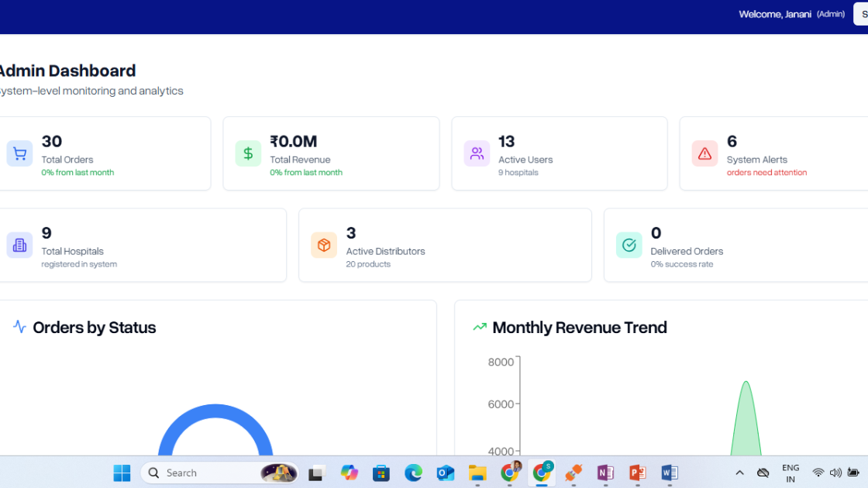
Task: Open Task View from the taskbar
Action: coord(316,473)
